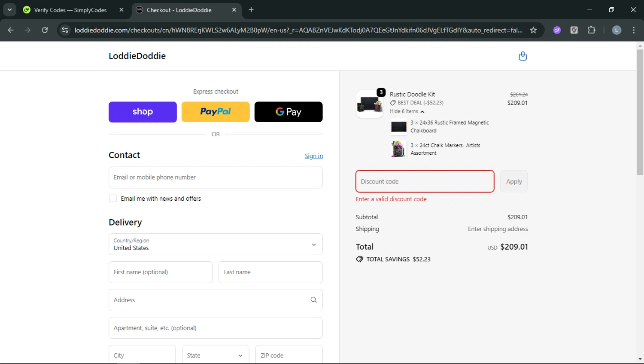
Task: Click the Rustic Doodle Kit product thumbnail
Action: (x=370, y=104)
